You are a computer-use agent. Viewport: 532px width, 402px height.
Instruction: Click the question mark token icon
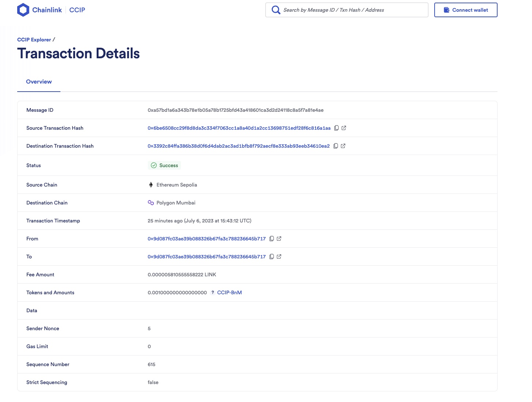click(212, 292)
